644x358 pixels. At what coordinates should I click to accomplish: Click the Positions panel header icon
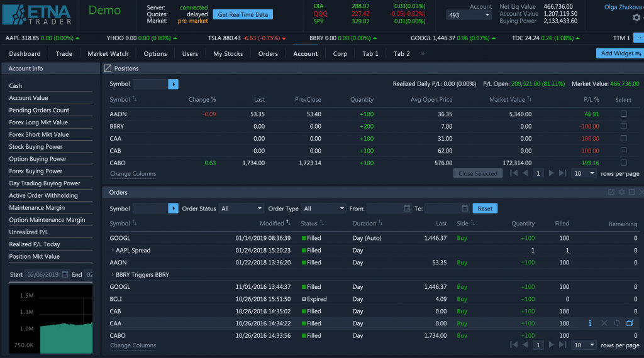[108, 68]
